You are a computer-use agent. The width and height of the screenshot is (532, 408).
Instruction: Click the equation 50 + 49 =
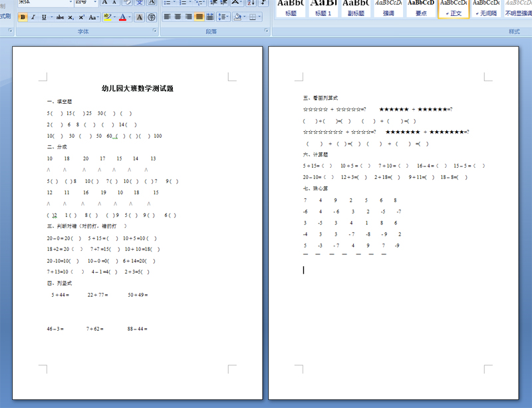point(138,295)
